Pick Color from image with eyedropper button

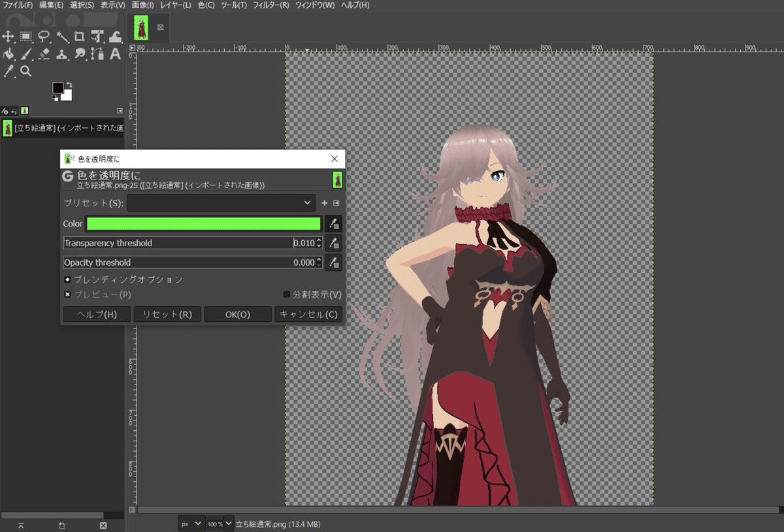(334, 224)
